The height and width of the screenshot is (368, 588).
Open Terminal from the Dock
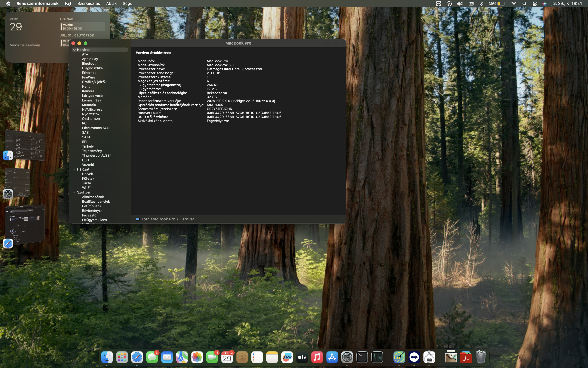point(362,357)
